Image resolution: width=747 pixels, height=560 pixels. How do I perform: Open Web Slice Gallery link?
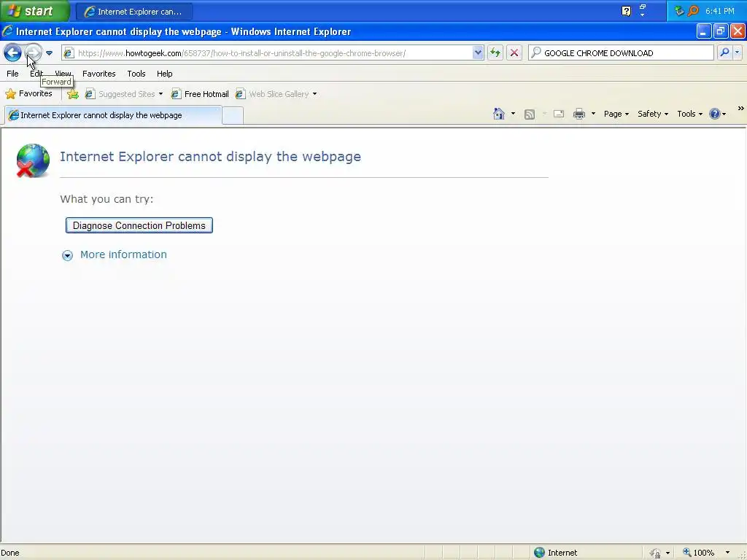(273, 94)
